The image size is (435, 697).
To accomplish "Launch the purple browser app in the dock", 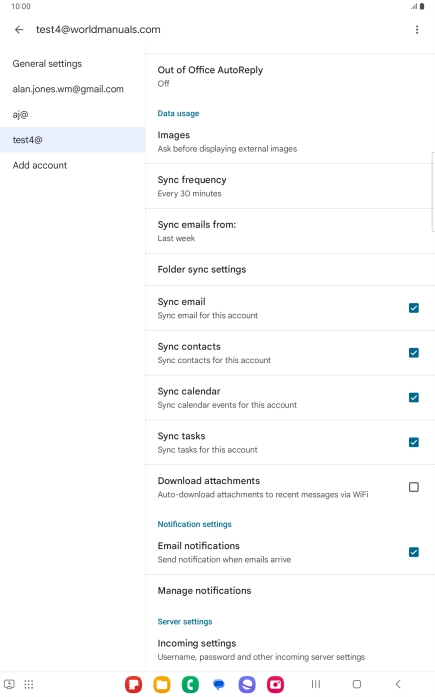I will click(x=247, y=684).
